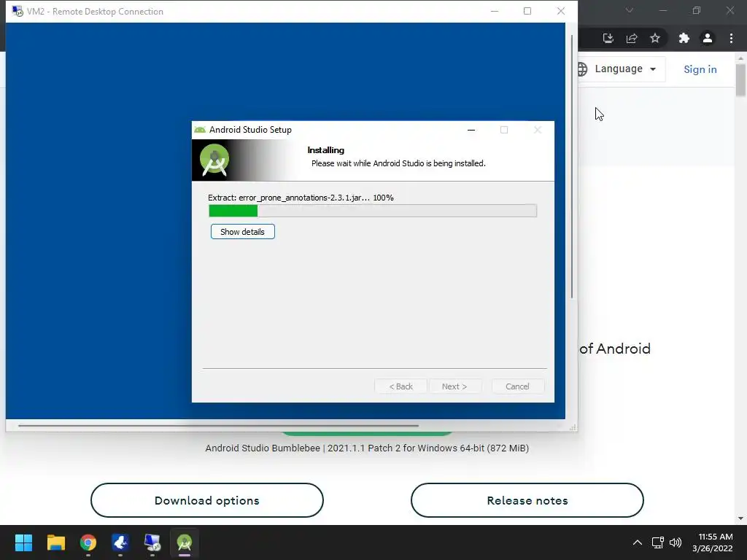Click the Chrome page vertical scrollbar thumb

740,80
